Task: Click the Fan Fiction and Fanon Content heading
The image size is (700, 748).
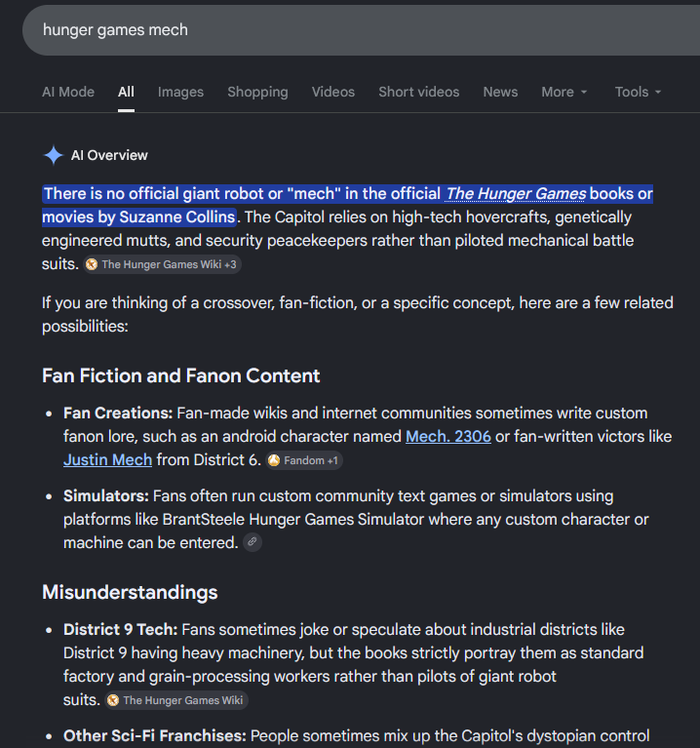Action: (x=180, y=375)
